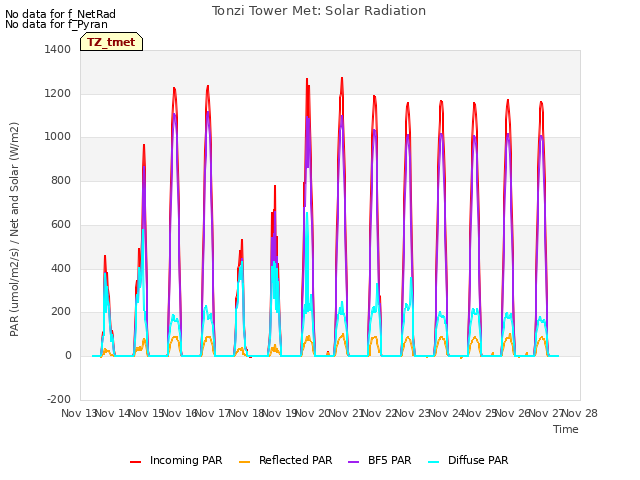
Task: Click the Nov 13 x-axis tick label
Action: 78,413
